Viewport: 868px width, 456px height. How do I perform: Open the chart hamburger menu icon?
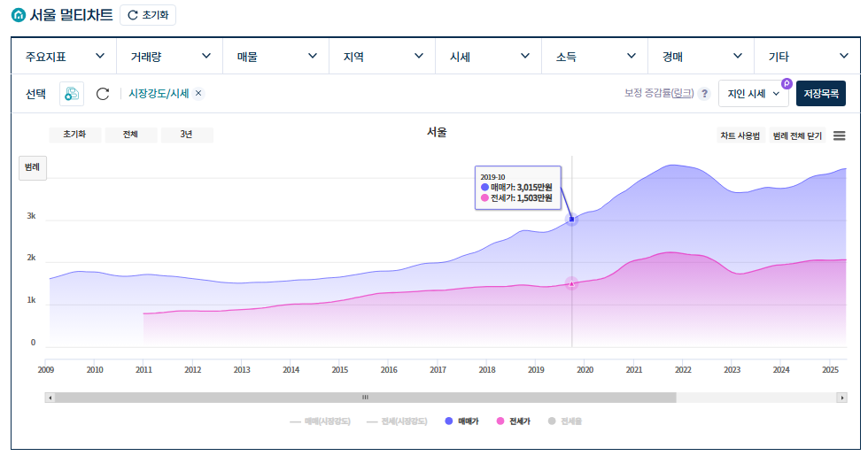pyautogui.click(x=840, y=135)
